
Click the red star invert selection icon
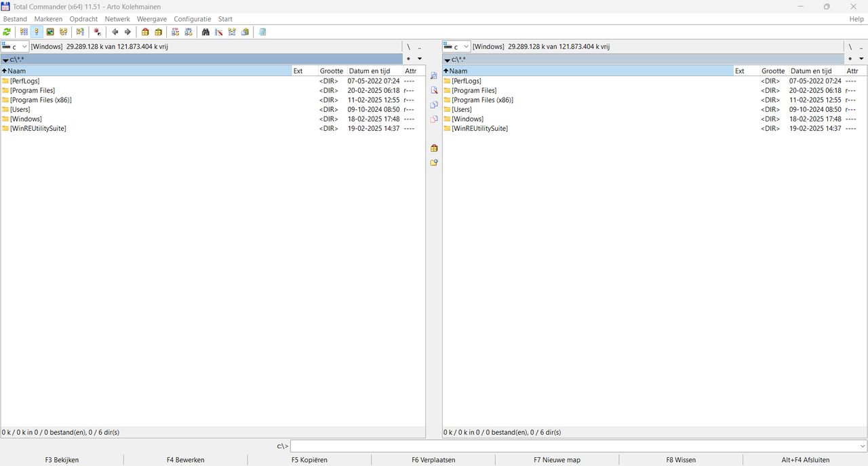click(x=98, y=32)
